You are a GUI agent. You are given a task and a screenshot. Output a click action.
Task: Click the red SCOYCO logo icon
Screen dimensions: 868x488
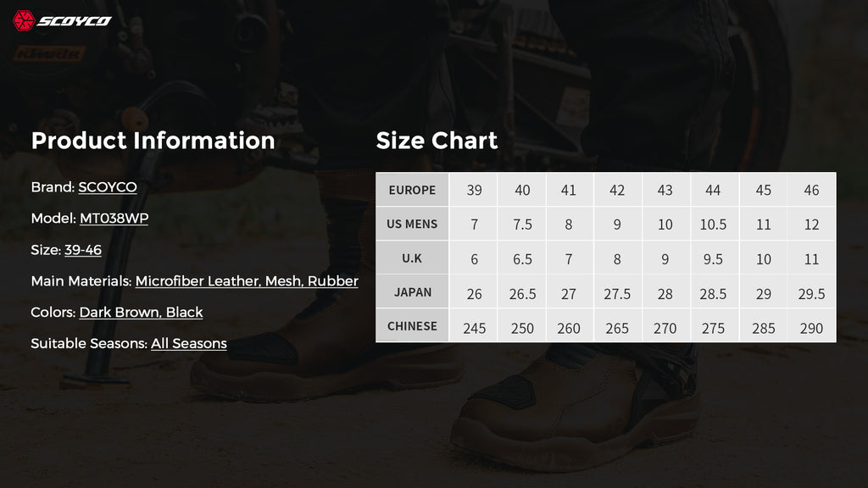coord(24,20)
